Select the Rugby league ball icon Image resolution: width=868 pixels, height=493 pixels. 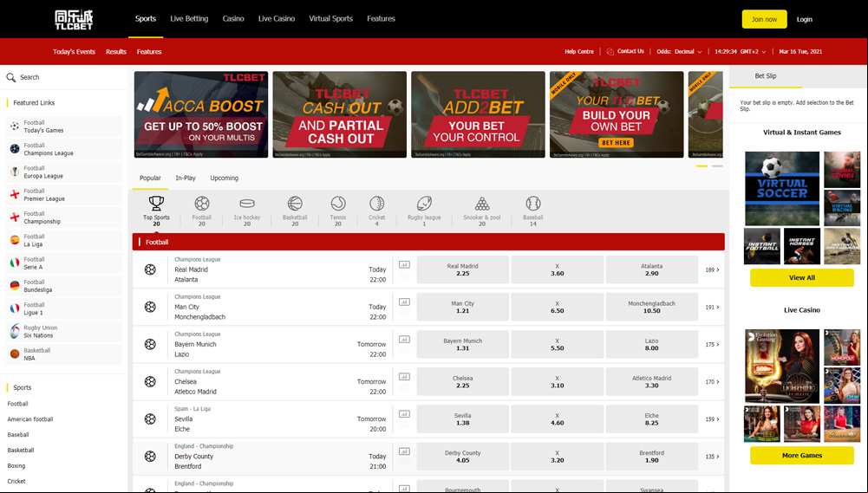coord(425,203)
